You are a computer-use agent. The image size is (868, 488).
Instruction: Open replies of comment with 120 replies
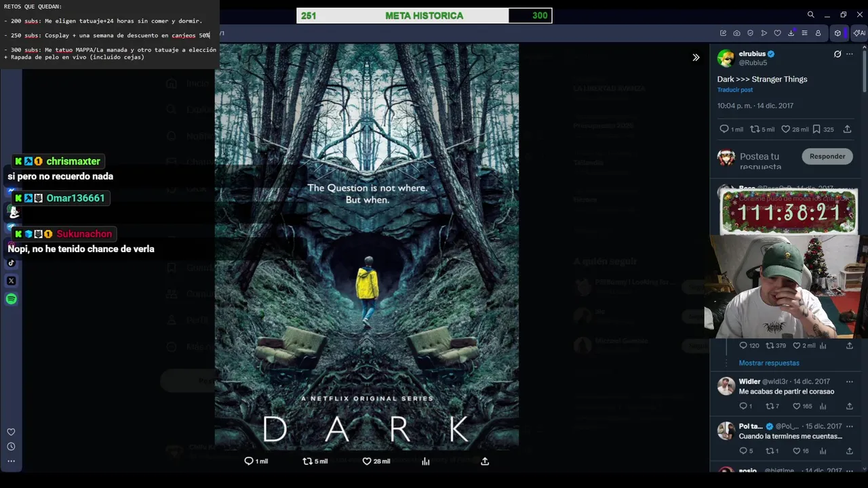pos(749,346)
